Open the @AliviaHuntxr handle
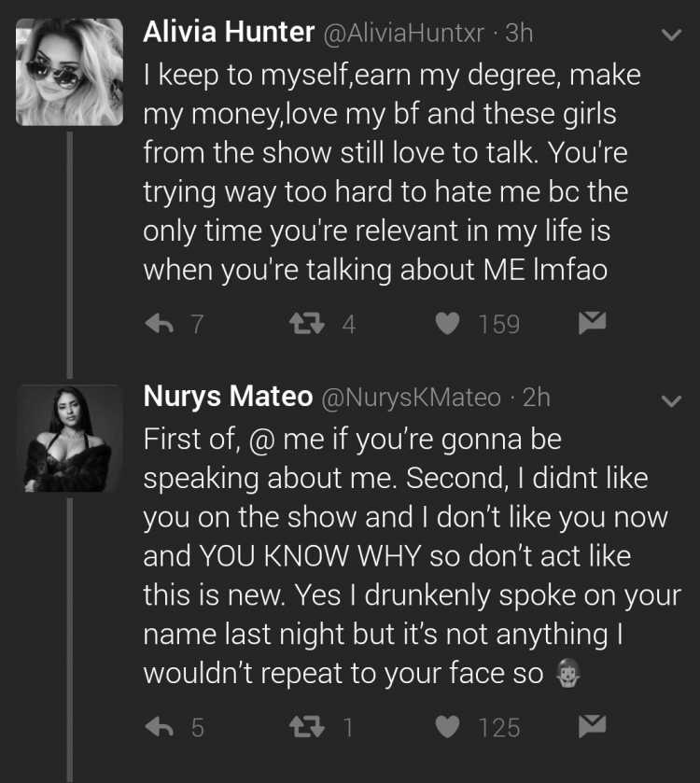 pyautogui.click(x=404, y=34)
